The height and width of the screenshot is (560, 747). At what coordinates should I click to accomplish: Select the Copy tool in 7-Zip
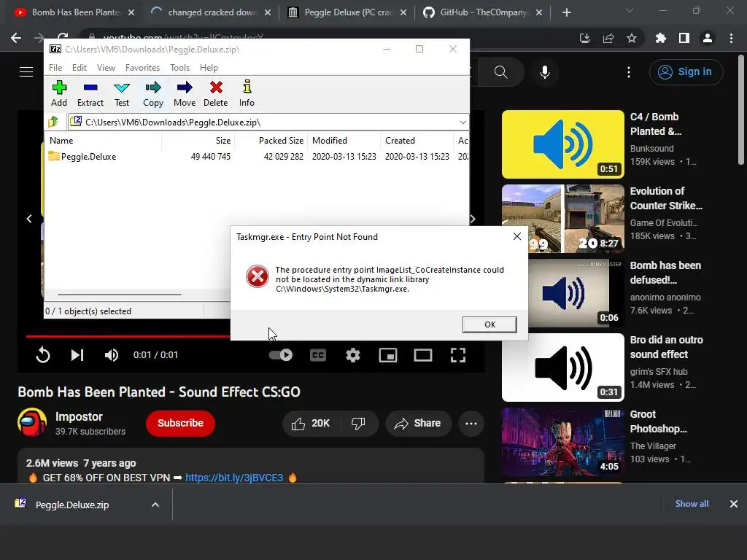coord(153,93)
